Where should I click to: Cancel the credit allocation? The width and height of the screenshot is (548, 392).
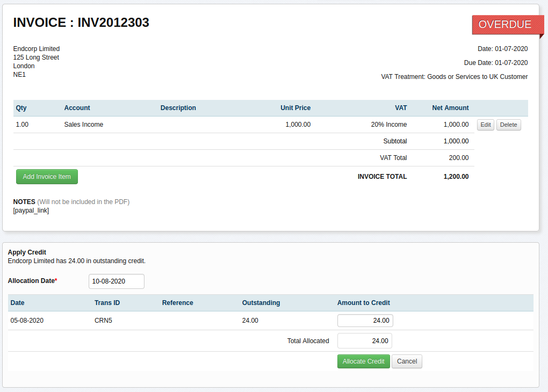(x=407, y=361)
